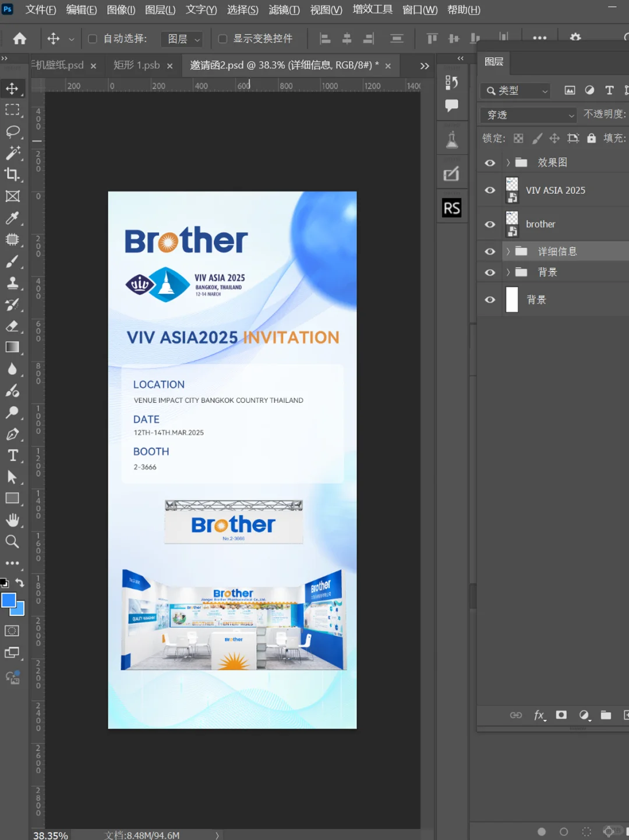This screenshot has width=629, height=840.
Task: Select the Brush tool
Action: point(12,261)
